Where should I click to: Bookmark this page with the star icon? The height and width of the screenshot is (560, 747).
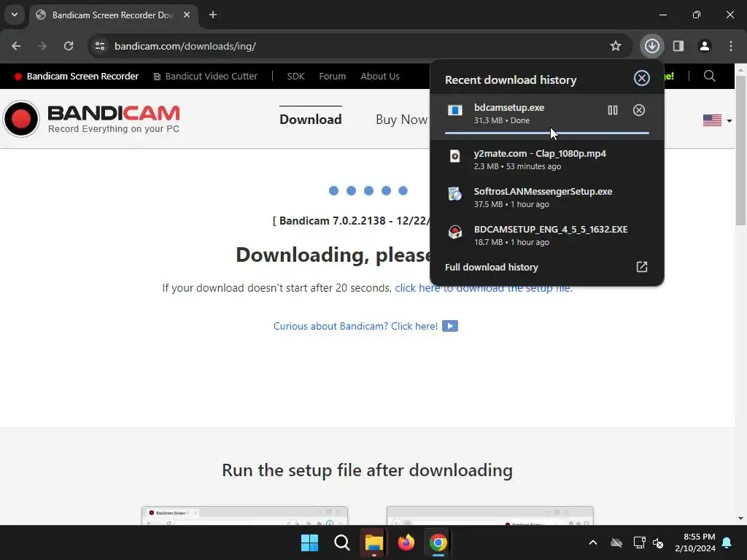point(616,46)
